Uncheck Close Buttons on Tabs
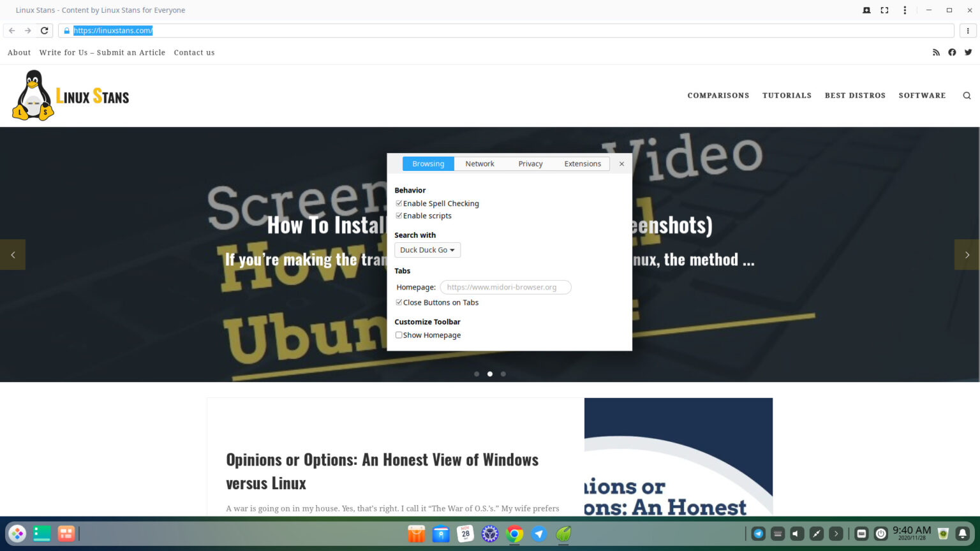The height and width of the screenshot is (551, 980). [399, 302]
